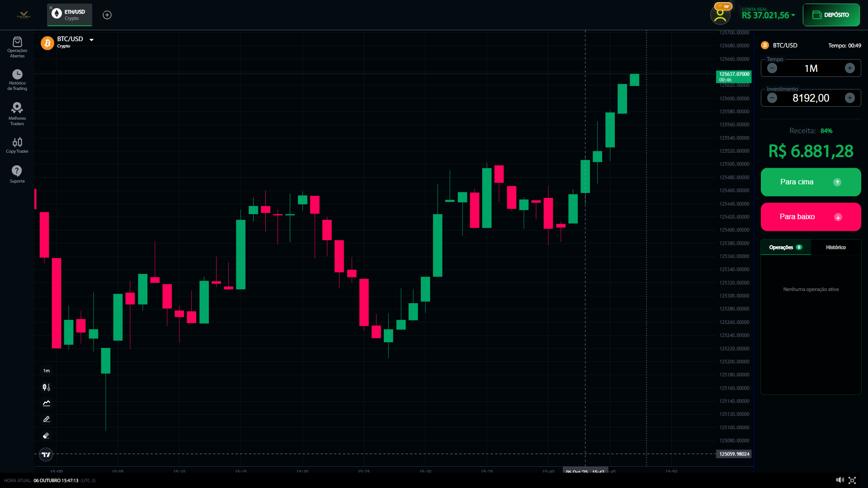Select the ETH/USD chart tab
This screenshot has height=488, width=868.
click(70, 14)
